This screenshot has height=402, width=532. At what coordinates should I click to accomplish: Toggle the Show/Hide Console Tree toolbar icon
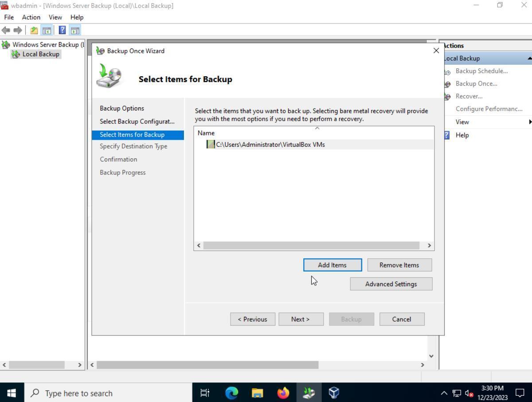46,30
